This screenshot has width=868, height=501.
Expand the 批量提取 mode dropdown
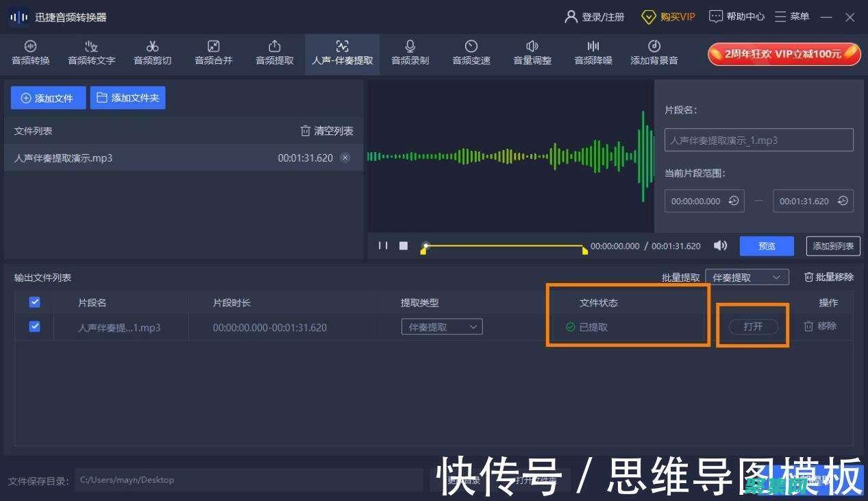[746, 277]
